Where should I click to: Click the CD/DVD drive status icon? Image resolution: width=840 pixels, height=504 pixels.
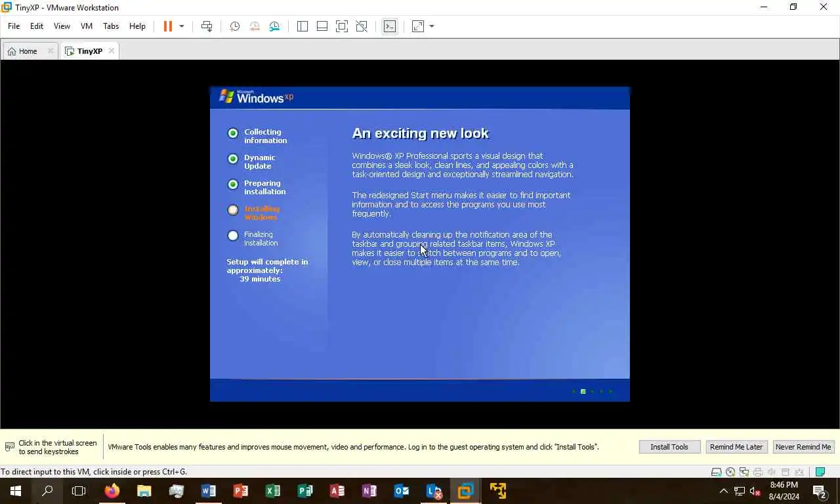[x=730, y=472]
